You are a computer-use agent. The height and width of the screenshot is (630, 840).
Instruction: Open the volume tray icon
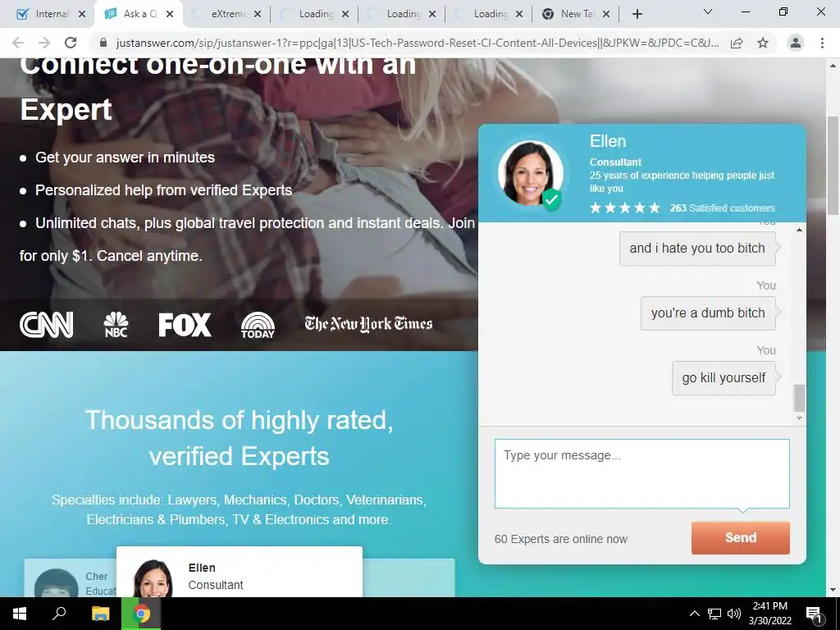coord(734,614)
